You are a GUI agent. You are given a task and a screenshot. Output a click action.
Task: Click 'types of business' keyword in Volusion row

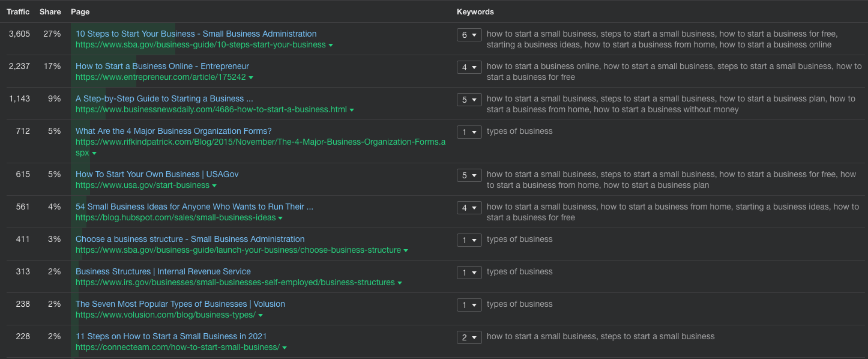tap(520, 304)
